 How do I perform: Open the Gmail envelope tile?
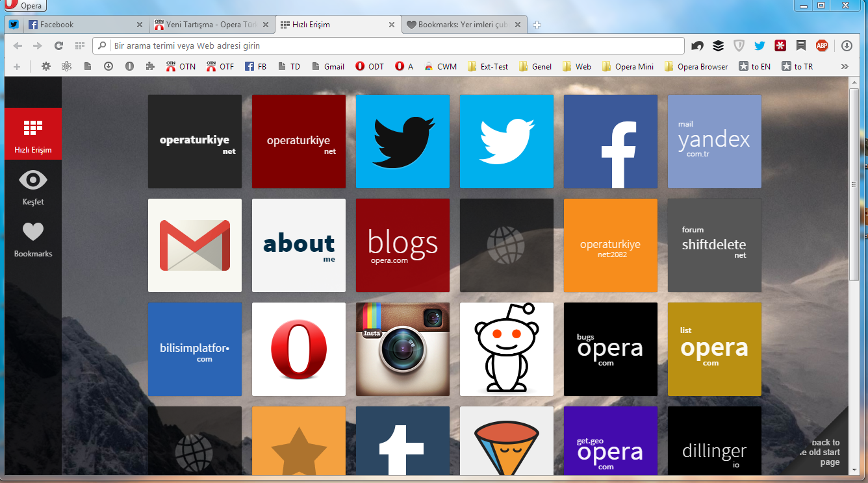(x=195, y=245)
